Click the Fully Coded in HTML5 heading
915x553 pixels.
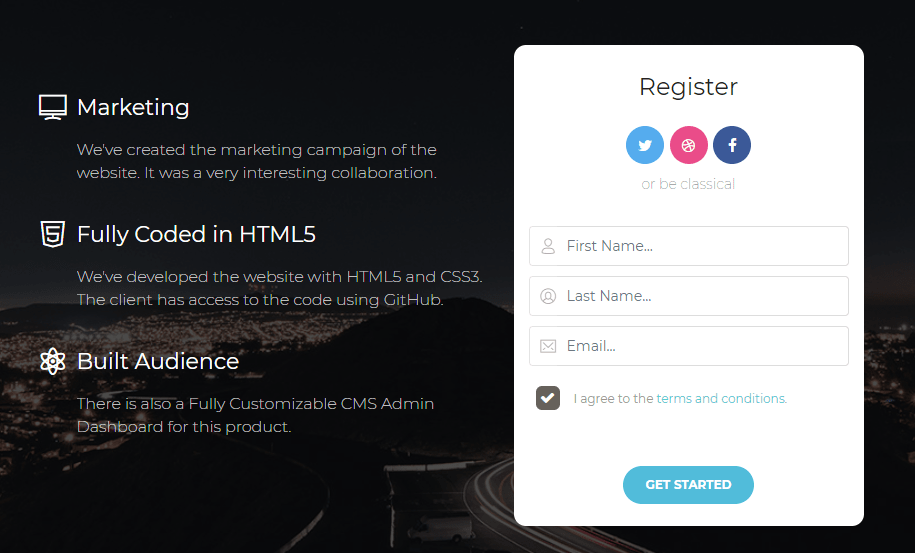(196, 234)
